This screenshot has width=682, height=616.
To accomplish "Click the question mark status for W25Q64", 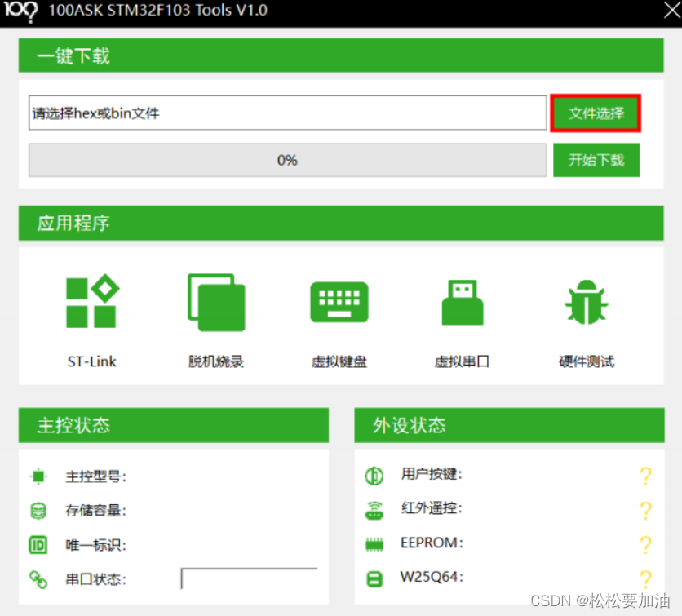I will [646, 579].
